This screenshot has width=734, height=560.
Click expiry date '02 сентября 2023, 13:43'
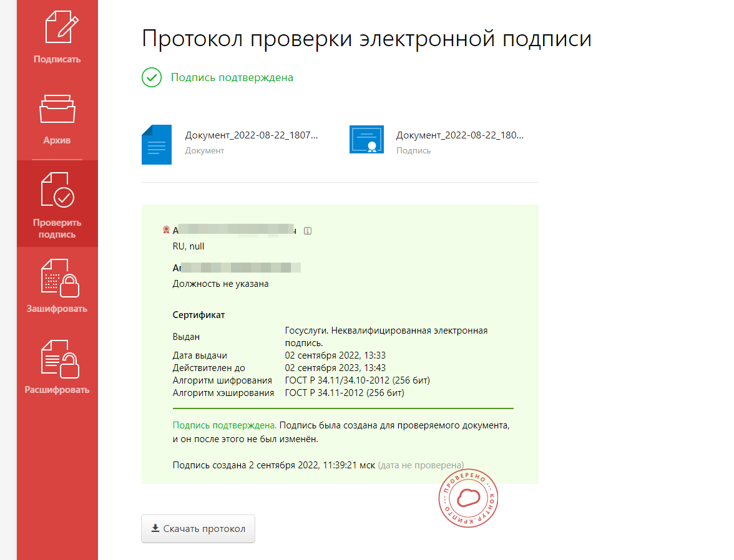click(335, 368)
